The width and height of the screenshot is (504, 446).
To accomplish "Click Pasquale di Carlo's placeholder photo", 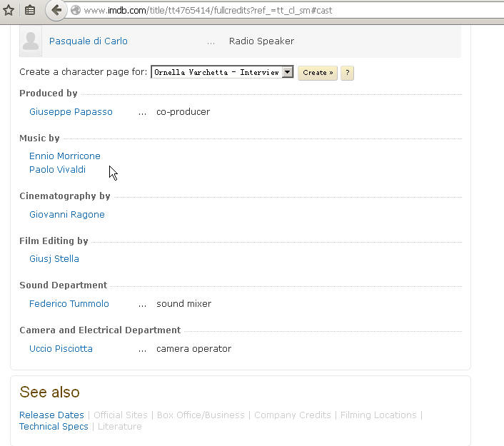I will (31, 41).
